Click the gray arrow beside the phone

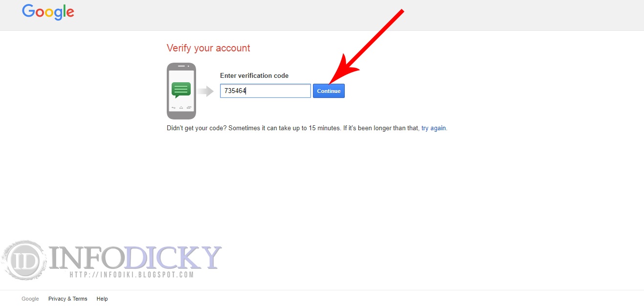(x=205, y=91)
